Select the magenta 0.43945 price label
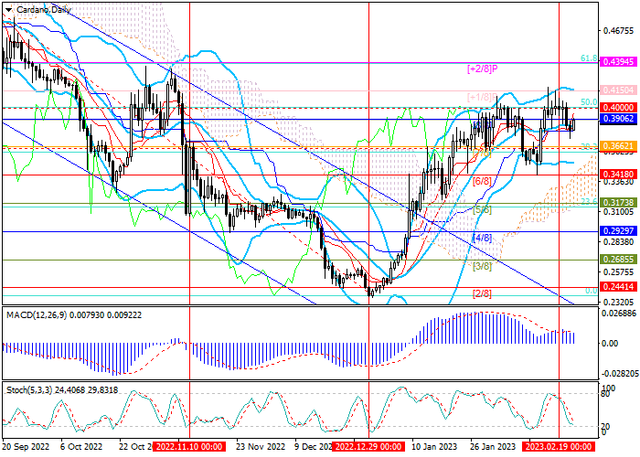This screenshot has height=457, width=640. point(619,62)
